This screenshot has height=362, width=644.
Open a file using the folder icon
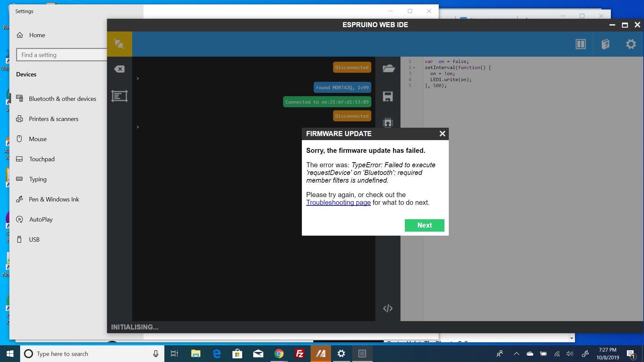tap(388, 68)
